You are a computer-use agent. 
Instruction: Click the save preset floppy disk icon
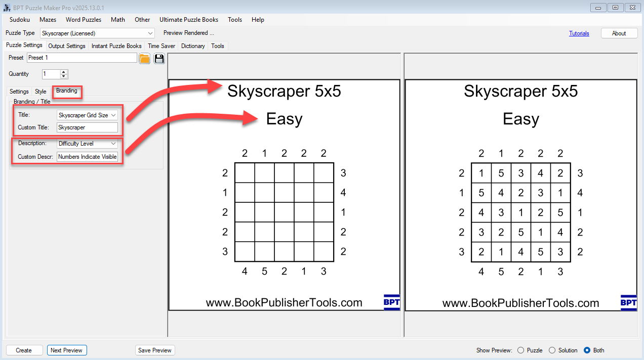[x=159, y=58]
